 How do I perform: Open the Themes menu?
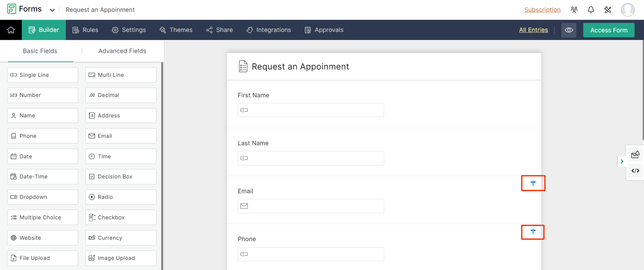(176, 30)
